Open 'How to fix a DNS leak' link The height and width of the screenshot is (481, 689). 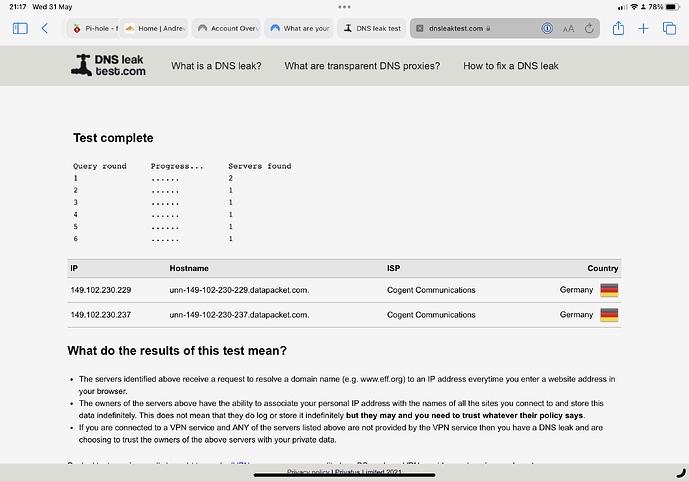[510, 66]
